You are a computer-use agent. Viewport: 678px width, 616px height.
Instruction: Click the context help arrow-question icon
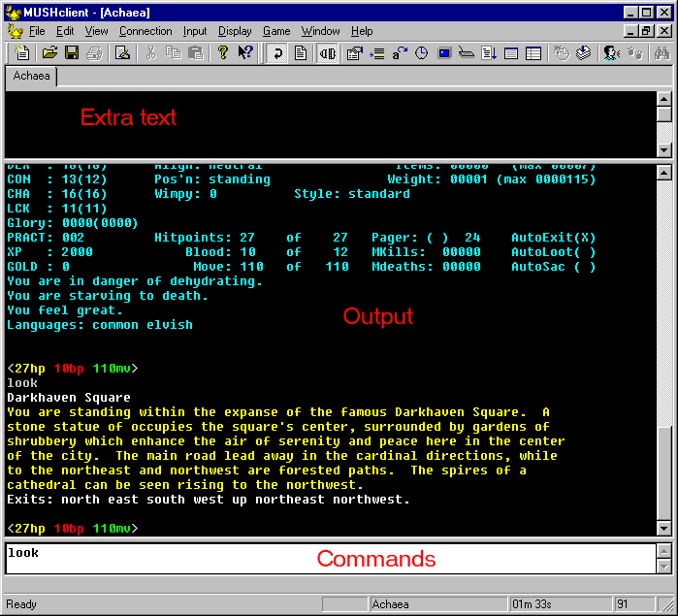click(245, 53)
